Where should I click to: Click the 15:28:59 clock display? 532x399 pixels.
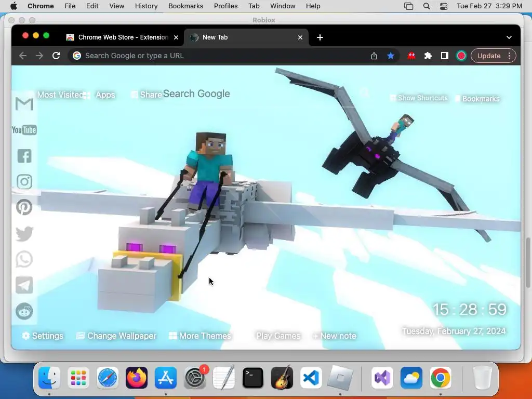[470, 310]
